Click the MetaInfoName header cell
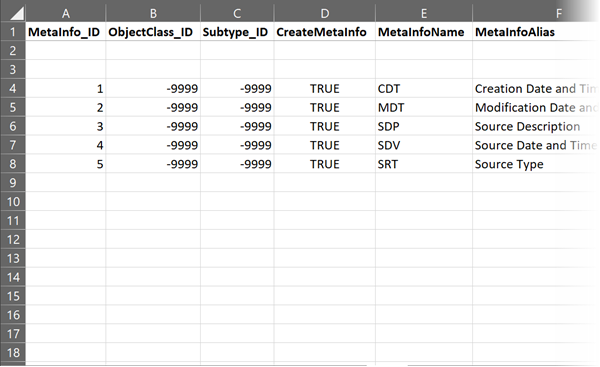 tap(424, 32)
